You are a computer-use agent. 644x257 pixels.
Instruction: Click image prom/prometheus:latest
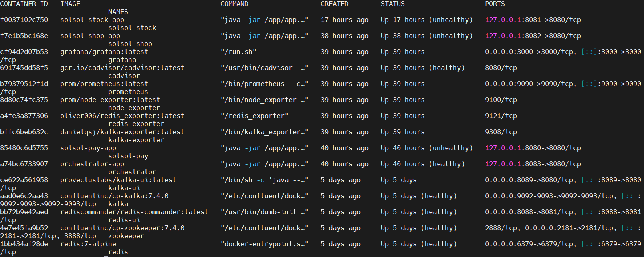[104, 84]
